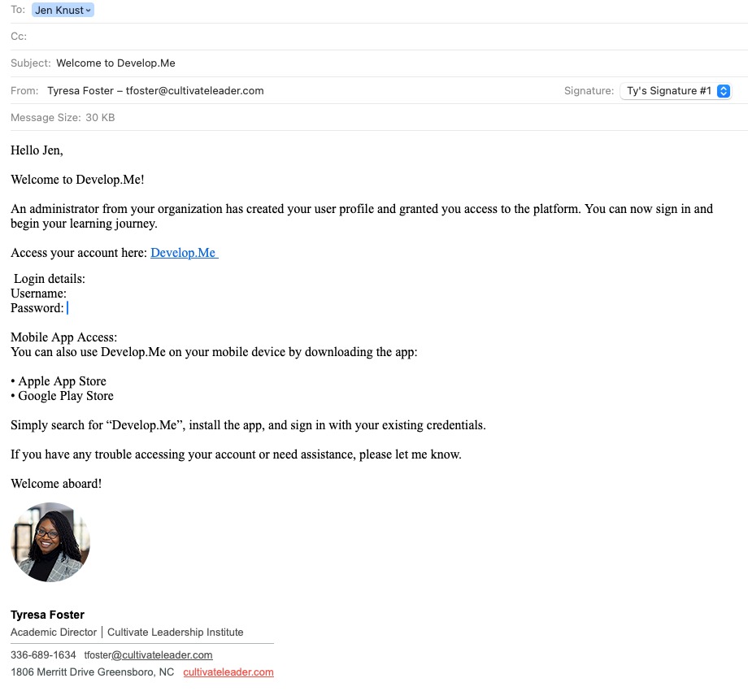This screenshot has height=700, width=748.
Task: Click into the Cc address field
Action: coord(325,37)
